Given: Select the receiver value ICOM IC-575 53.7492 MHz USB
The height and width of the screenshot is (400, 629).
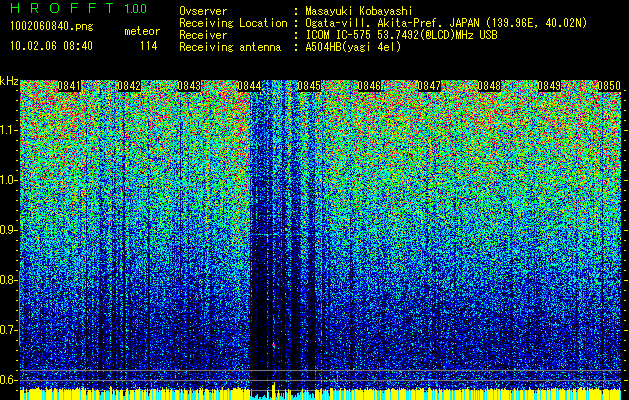Looking at the screenshot, I should [401, 35].
